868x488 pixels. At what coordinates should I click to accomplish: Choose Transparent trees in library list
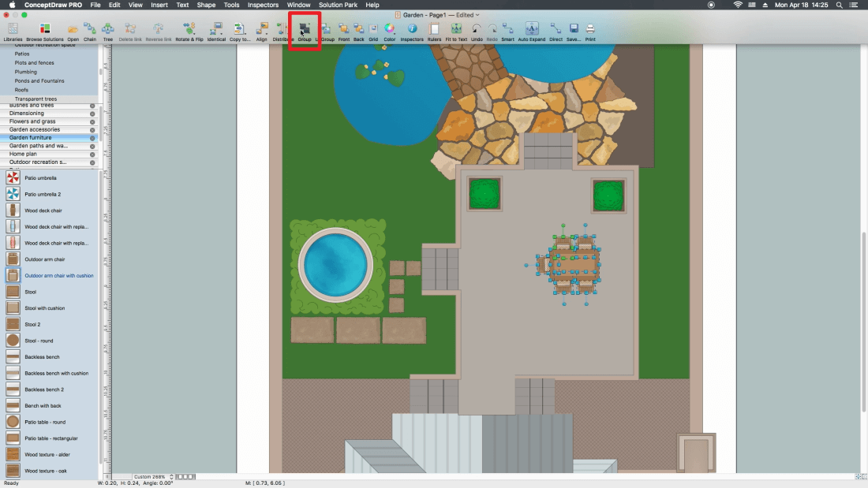click(36, 99)
